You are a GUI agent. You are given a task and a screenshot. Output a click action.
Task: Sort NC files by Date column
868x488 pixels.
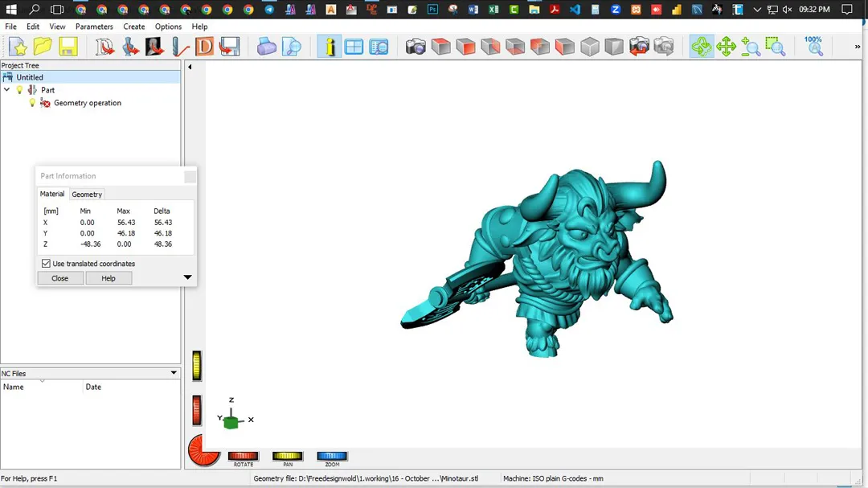pyautogui.click(x=132, y=387)
